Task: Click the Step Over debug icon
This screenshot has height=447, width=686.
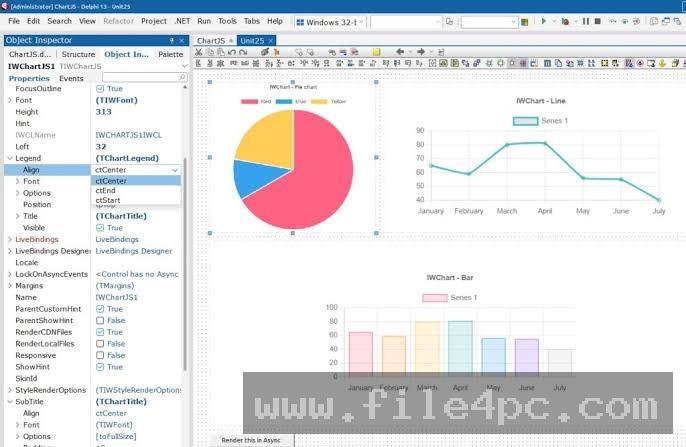Action: (x=625, y=21)
